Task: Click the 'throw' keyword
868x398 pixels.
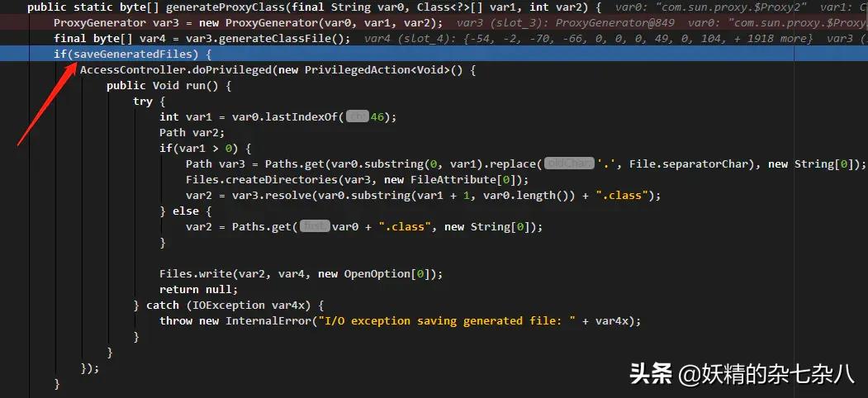Action: click(x=176, y=321)
